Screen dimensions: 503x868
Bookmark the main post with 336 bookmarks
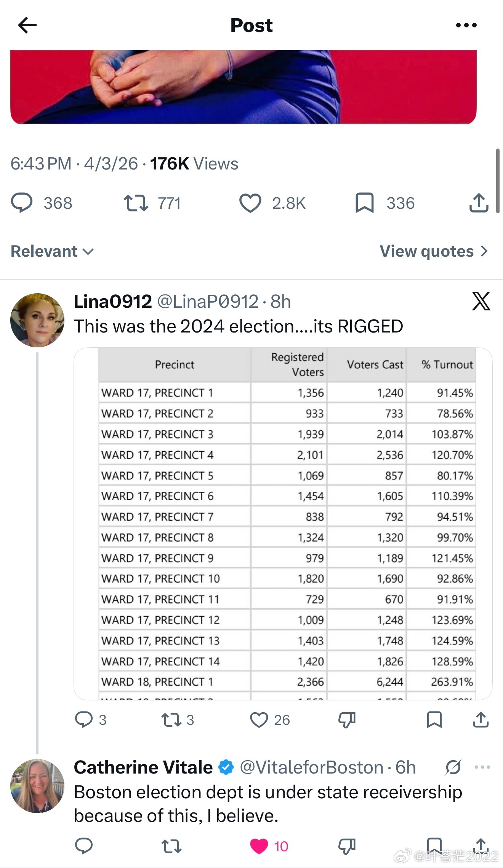pos(364,203)
